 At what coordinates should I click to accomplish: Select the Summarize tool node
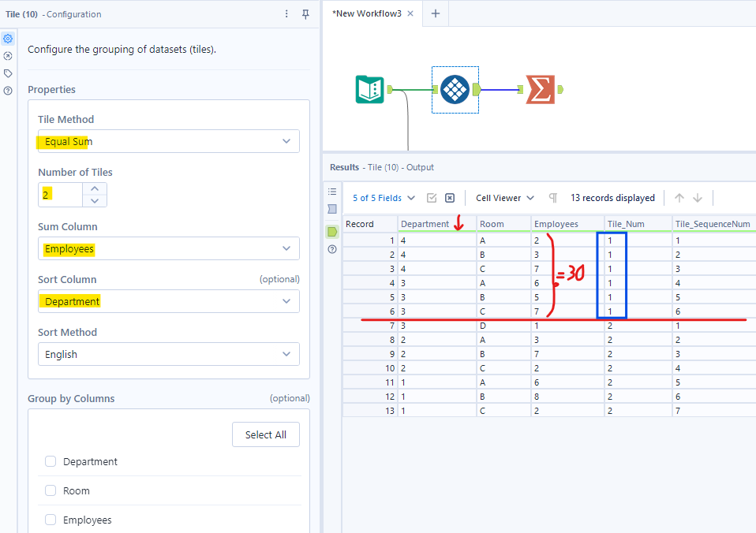click(x=540, y=90)
